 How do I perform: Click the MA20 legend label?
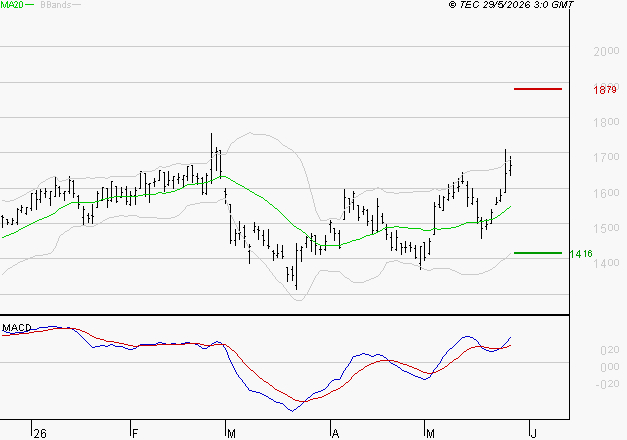[x=12, y=5]
